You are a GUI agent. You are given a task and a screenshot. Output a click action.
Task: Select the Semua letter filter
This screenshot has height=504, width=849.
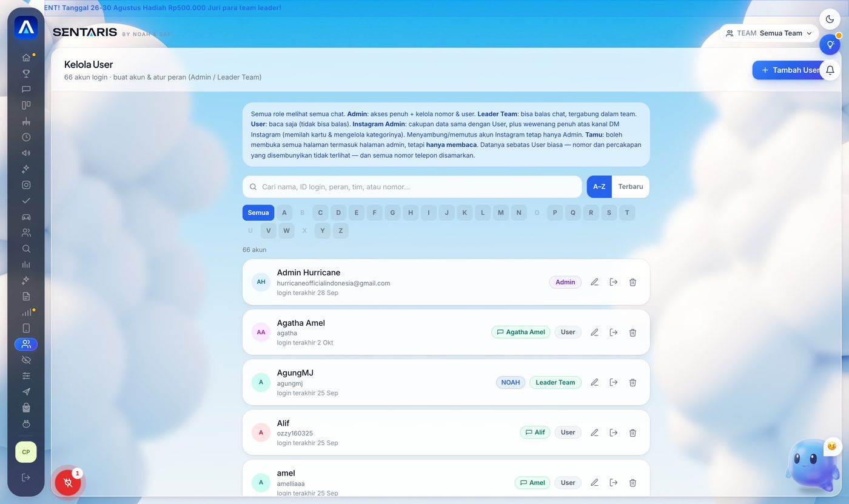(258, 213)
